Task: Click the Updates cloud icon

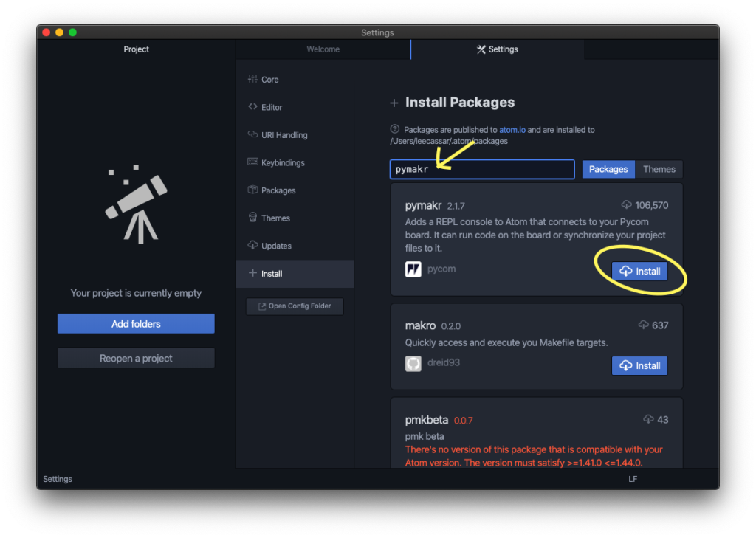Action: pos(252,245)
